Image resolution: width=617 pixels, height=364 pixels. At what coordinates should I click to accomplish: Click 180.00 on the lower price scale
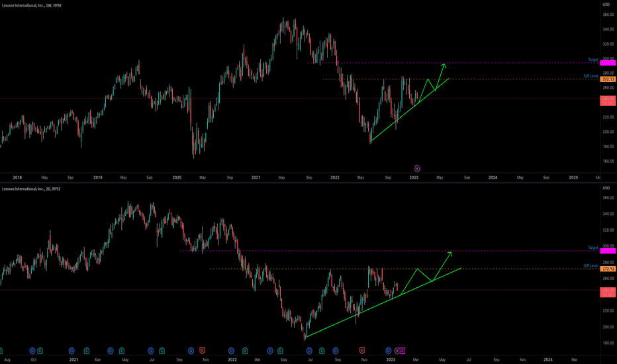[x=608, y=343]
